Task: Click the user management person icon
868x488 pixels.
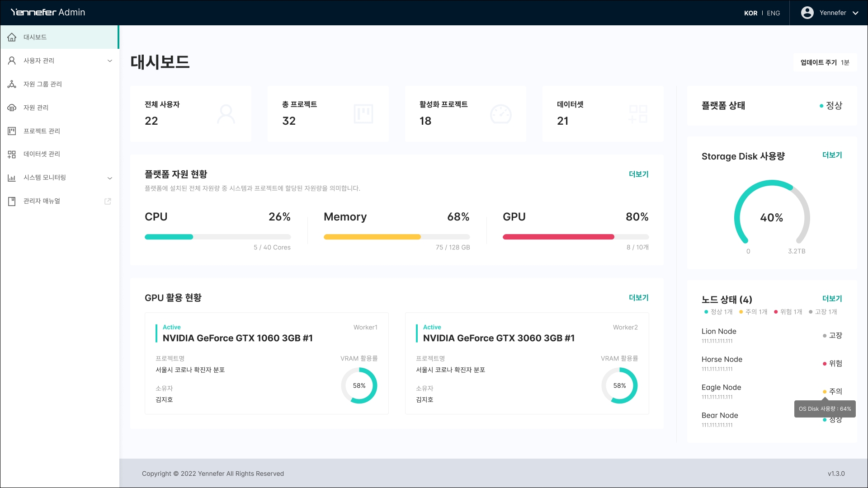Action: click(x=12, y=61)
